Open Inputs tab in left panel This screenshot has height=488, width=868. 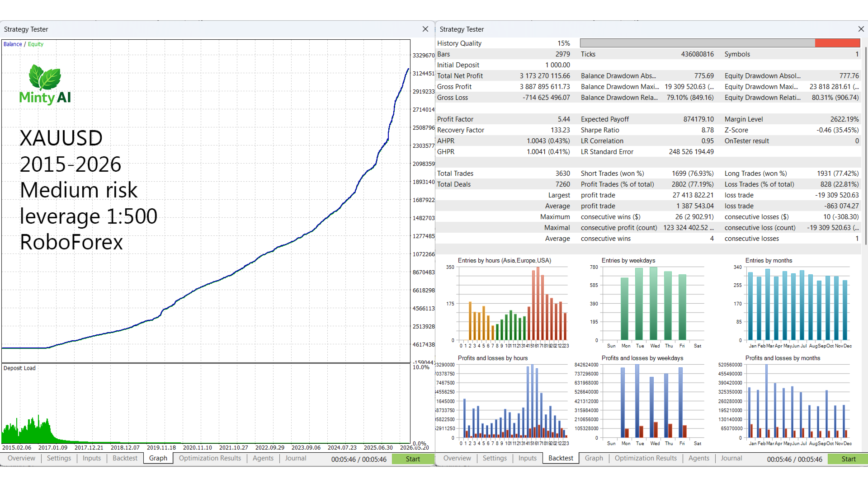[x=92, y=458]
